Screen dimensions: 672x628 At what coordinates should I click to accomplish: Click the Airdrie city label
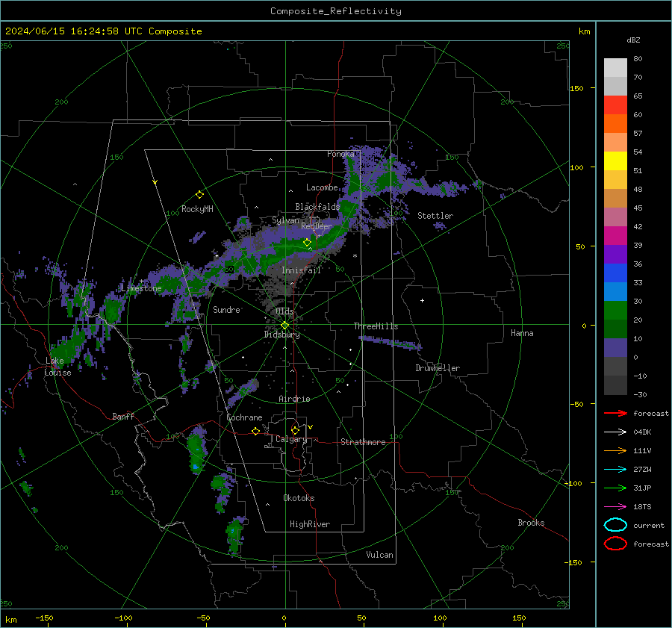(x=294, y=399)
